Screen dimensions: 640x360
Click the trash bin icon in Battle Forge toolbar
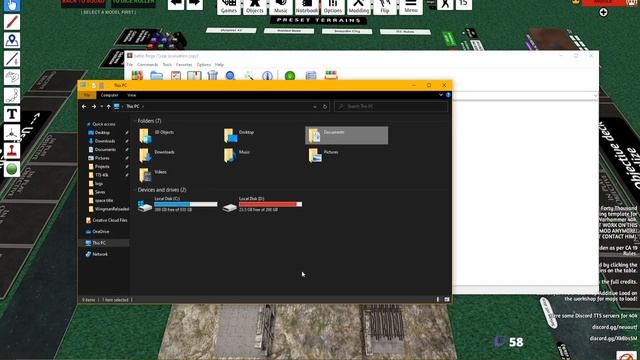coord(212,76)
